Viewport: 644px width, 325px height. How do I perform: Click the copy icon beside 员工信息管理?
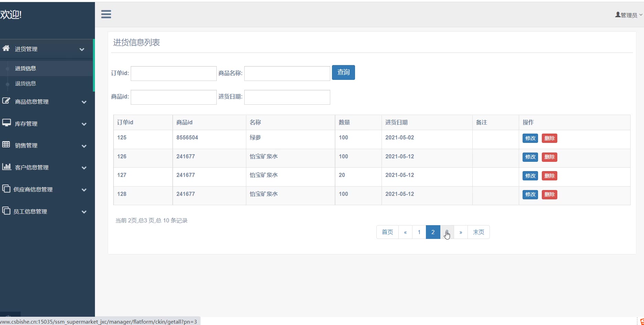coord(6,211)
